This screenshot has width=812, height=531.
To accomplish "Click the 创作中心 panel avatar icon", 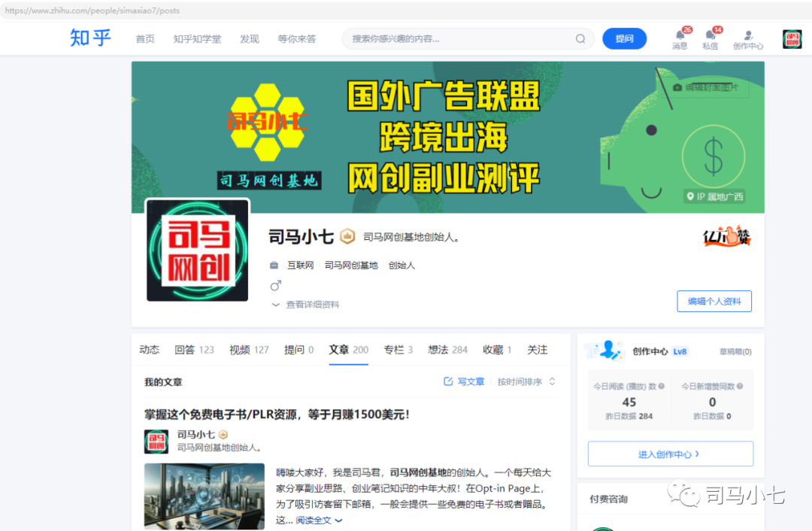I will click(x=604, y=350).
